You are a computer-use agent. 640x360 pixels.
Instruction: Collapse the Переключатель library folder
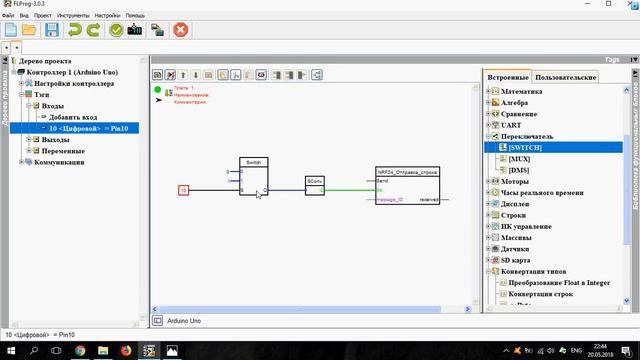coord(488,136)
